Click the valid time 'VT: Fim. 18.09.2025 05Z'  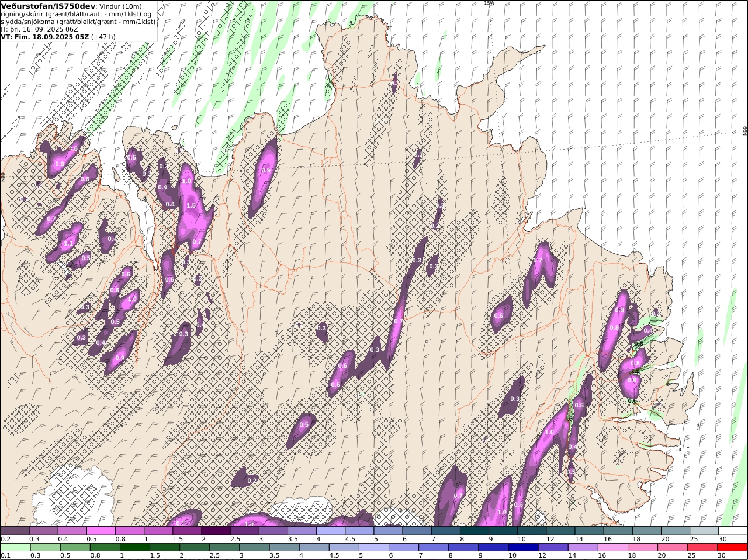44,36
